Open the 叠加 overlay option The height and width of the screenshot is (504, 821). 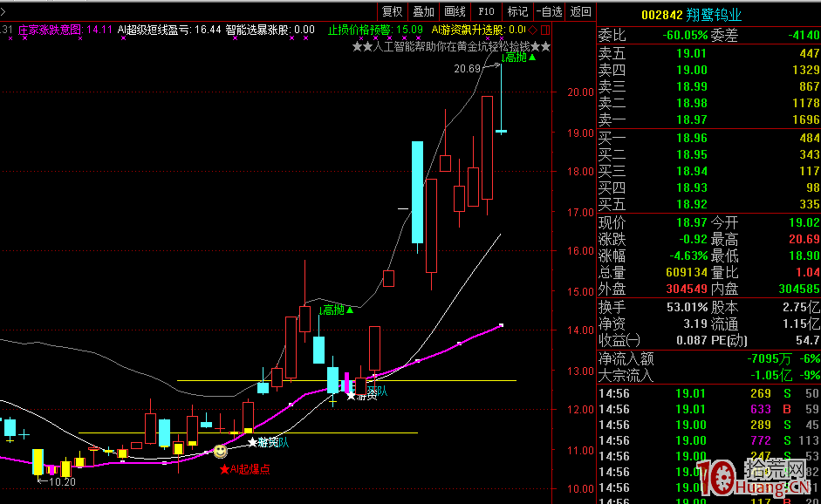(x=424, y=11)
